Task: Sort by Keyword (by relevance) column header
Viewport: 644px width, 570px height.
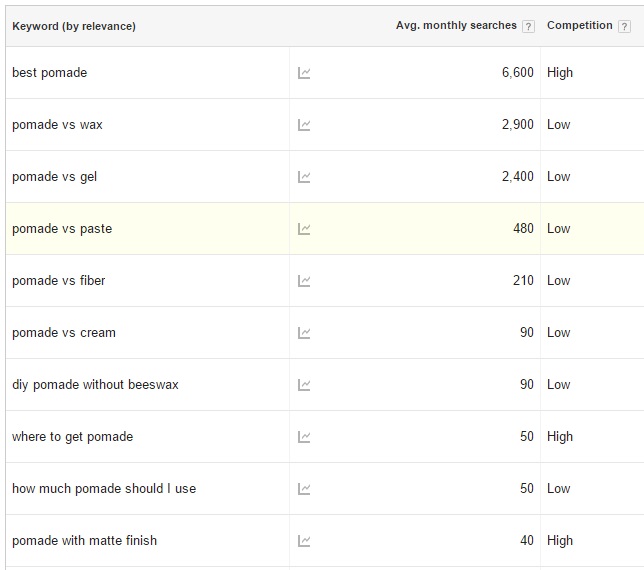Action: pos(74,26)
